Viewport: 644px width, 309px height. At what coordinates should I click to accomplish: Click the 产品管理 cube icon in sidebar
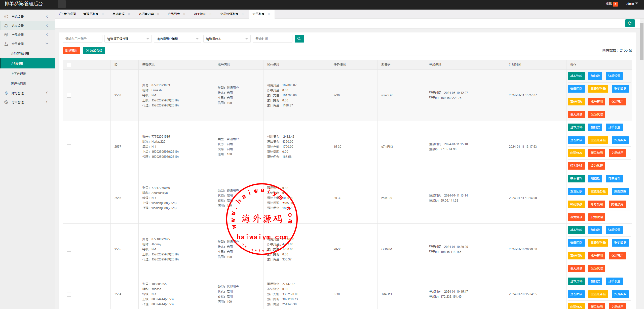coord(6,35)
